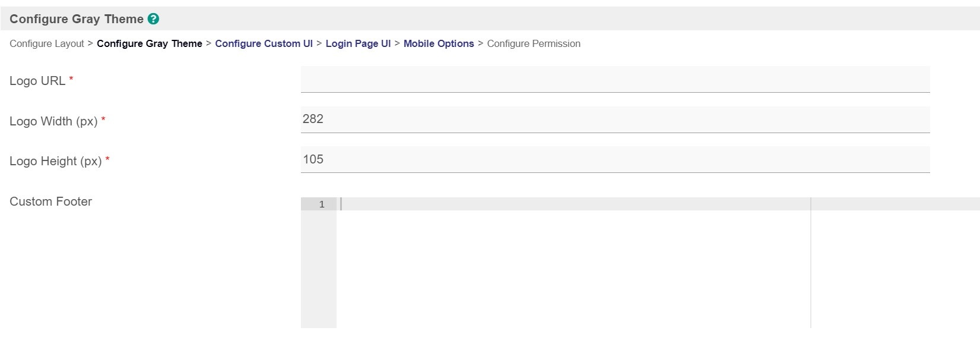This screenshot has height=359, width=980.
Task: Jump to Configure Permission step
Action: point(534,44)
